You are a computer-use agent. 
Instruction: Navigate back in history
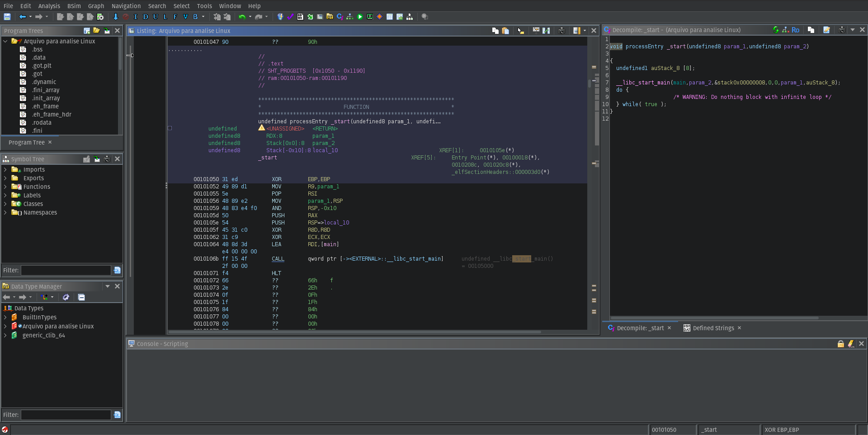pos(23,17)
